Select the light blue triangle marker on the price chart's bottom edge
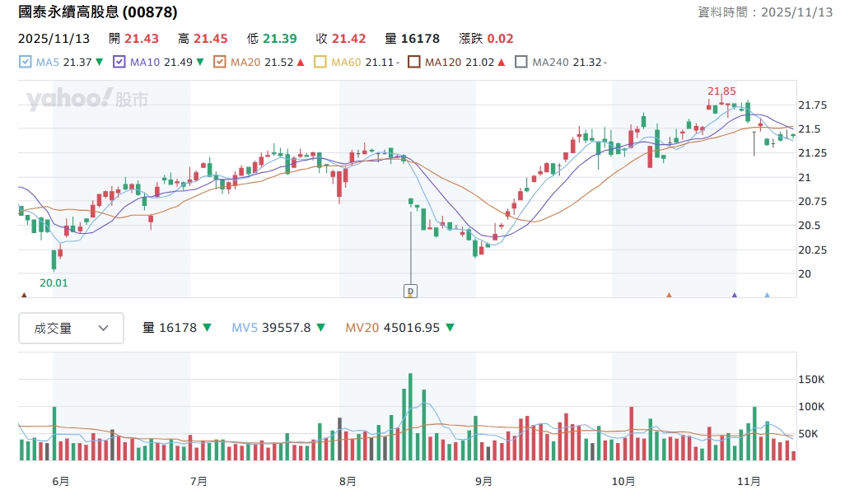 [767, 295]
